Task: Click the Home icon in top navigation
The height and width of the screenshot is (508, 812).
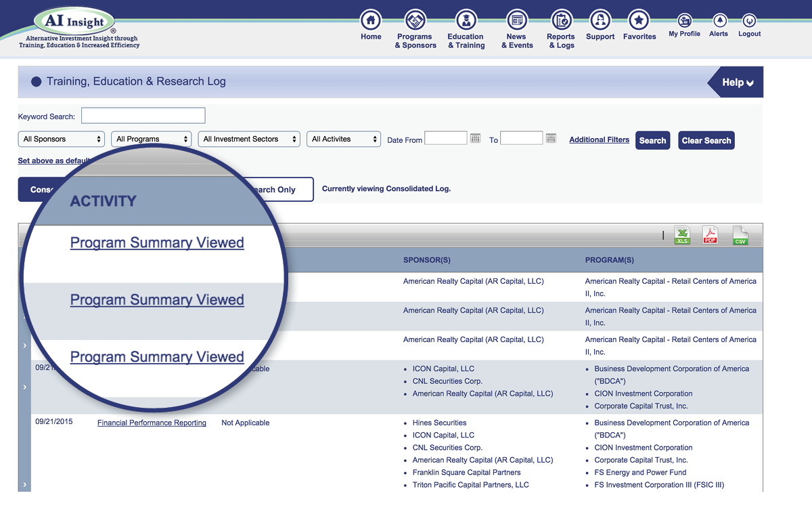Action: click(x=371, y=20)
